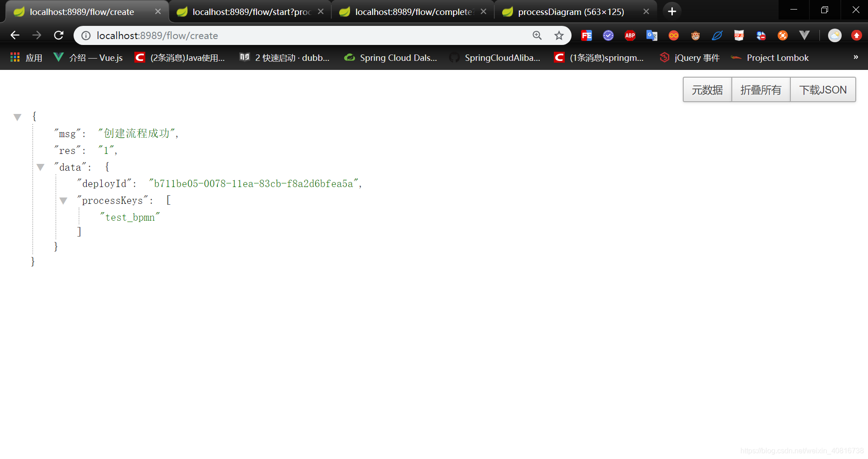868x459 pixels.
Task: Open the Adblock Plus ABP extension
Action: point(630,35)
